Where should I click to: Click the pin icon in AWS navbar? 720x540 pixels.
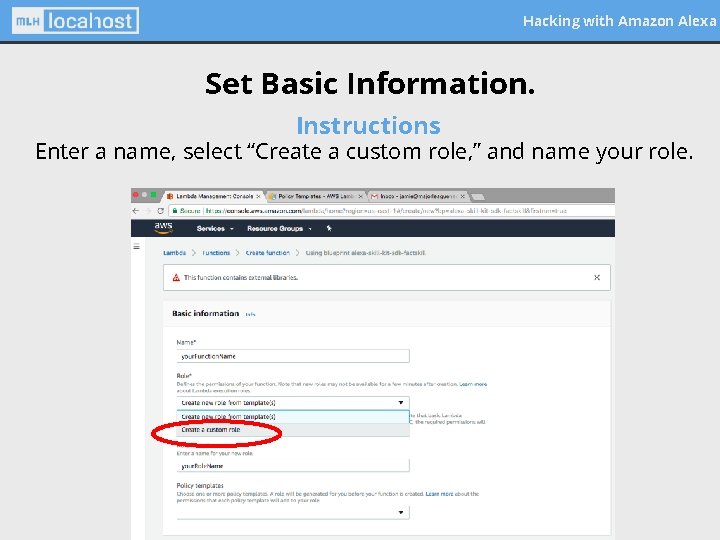point(329,228)
